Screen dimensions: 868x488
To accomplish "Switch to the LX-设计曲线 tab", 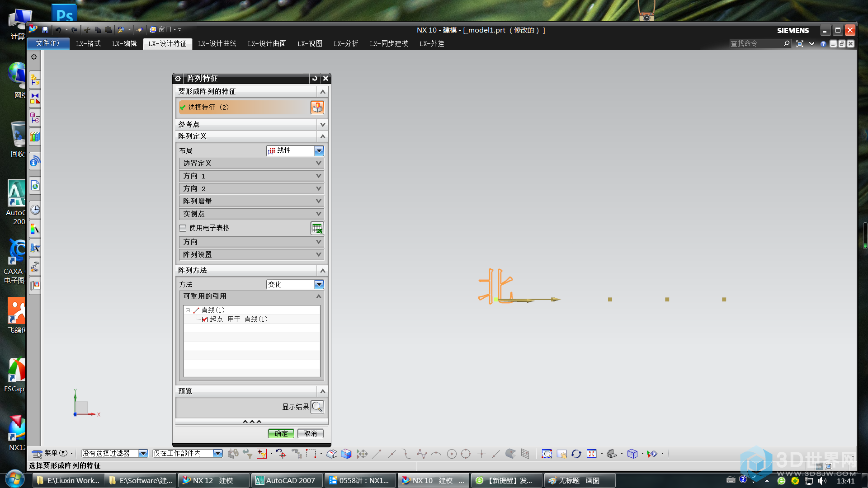I will tap(217, 44).
